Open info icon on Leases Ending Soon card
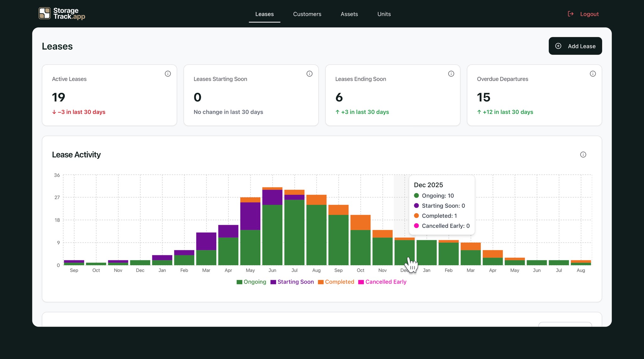Screen dimensions: 644x359 (451, 74)
